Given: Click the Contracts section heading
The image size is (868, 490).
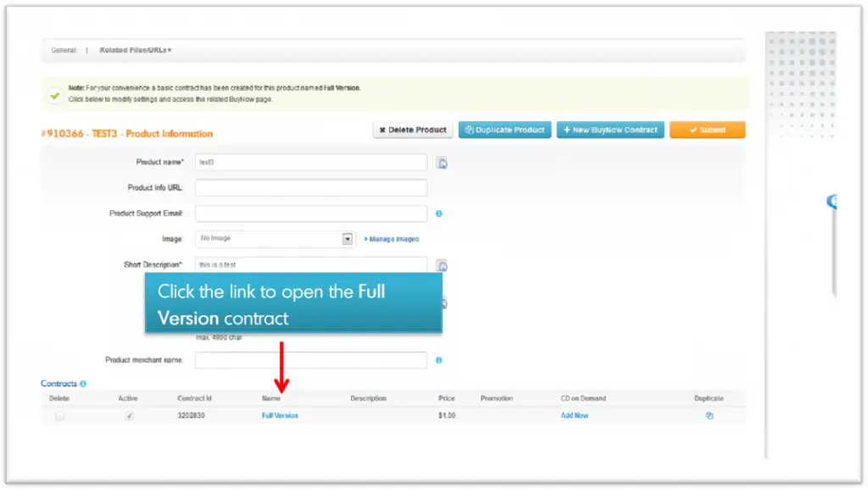Looking at the screenshot, I should tap(58, 384).
